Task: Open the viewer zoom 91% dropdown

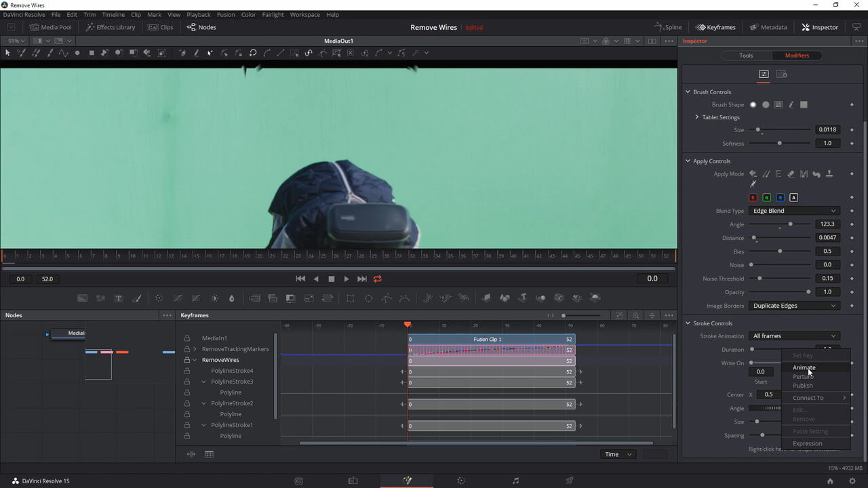Action: [15, 41]
